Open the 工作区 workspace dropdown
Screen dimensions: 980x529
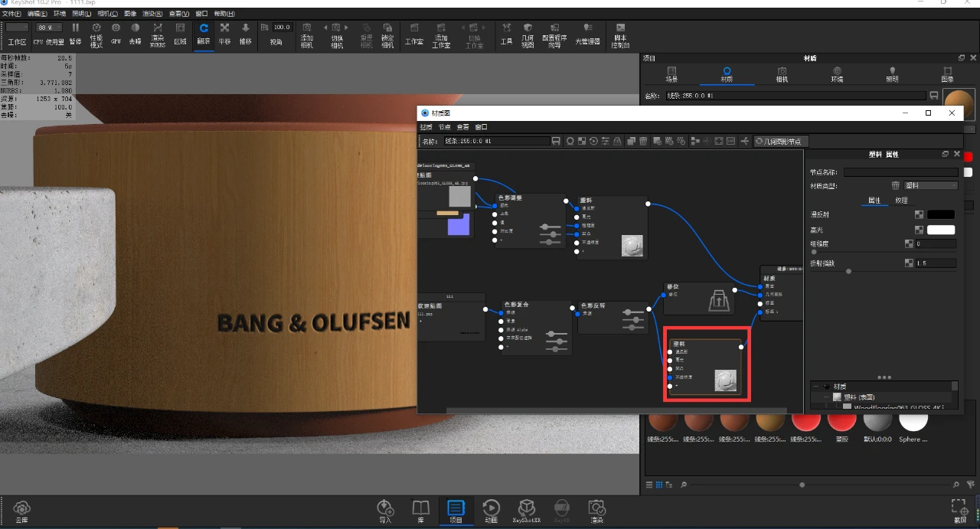[17, 28]
